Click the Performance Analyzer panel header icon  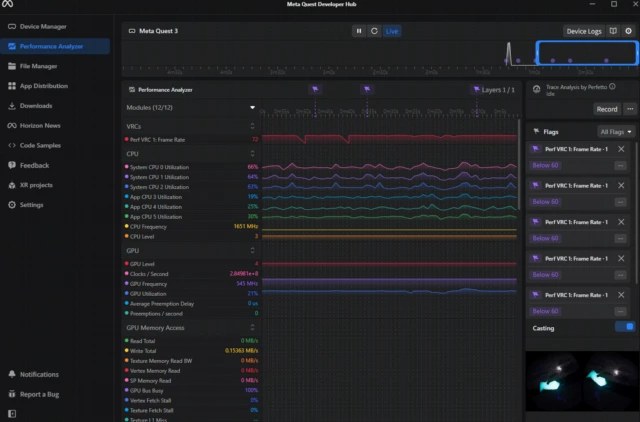pos(132,90)
